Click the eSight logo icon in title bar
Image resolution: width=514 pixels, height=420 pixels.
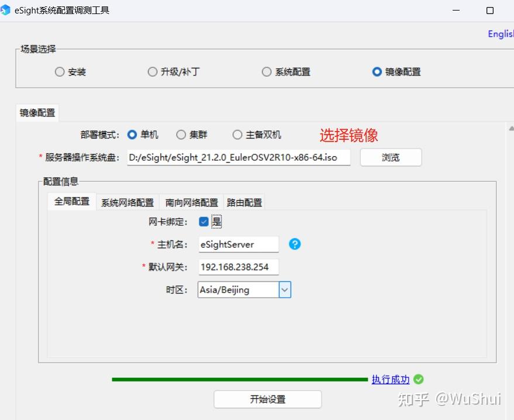point(7,10)
